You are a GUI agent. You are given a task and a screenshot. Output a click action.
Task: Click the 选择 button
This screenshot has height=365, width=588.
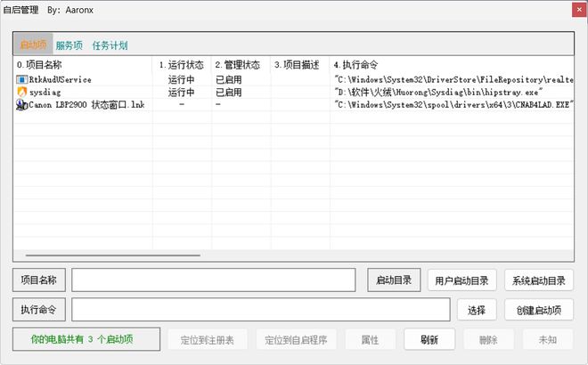477,310
